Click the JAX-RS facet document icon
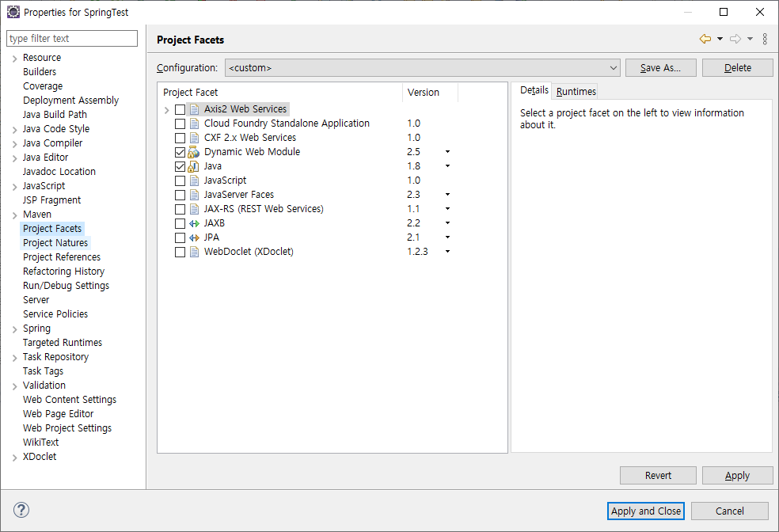 (194, 209)
